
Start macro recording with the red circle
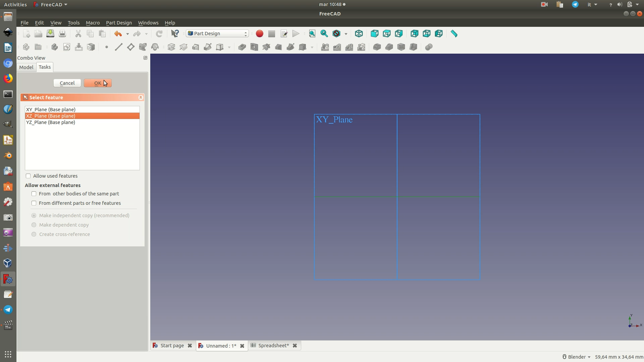pyautogui.click(x=260, y=34)
